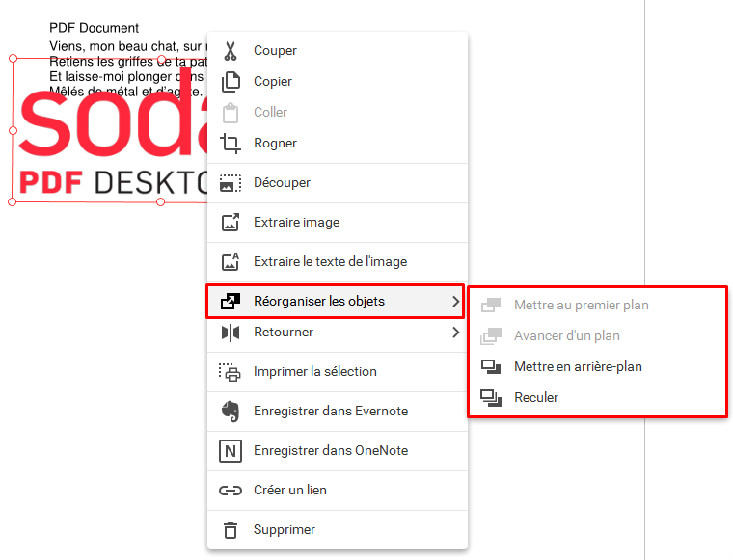The width and height of the screenshot is (733, 560).
Task: Click the Evernote elephant icon
Action: (231, 412)
